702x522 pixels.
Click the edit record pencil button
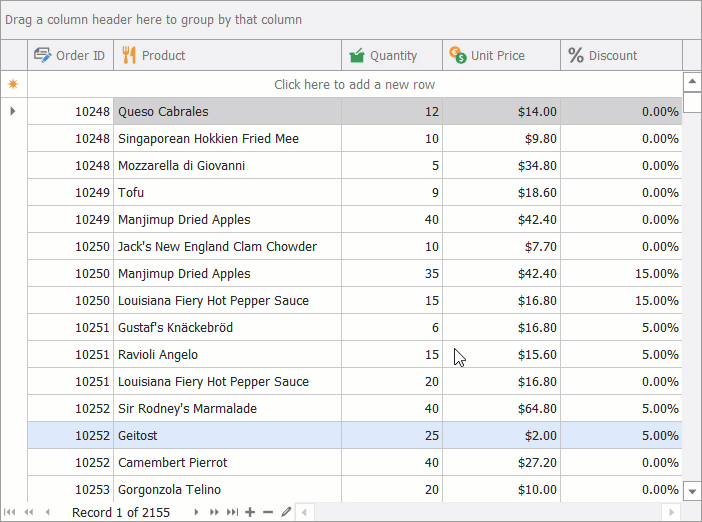286,512
